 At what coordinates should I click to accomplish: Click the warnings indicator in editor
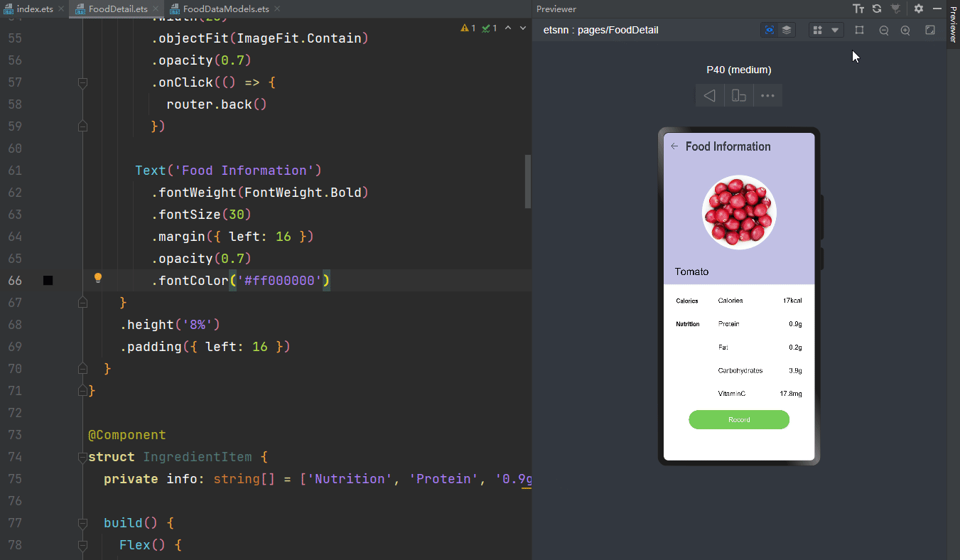[x=468, y=28]
